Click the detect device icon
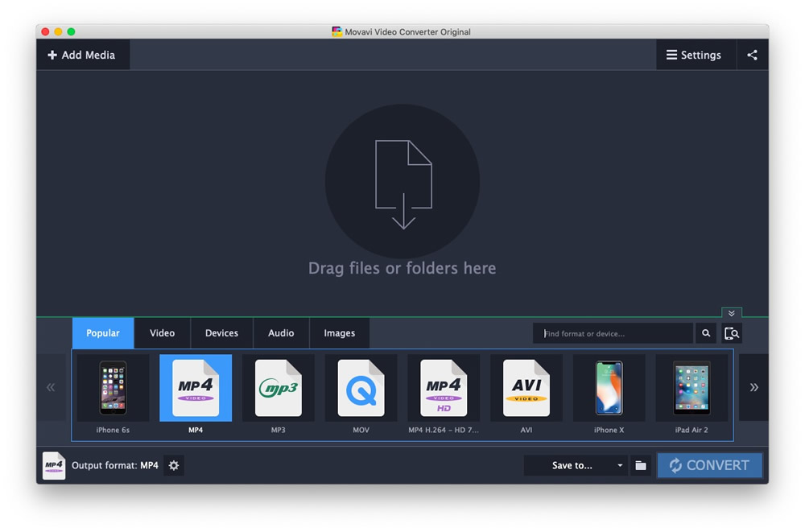 732,333
